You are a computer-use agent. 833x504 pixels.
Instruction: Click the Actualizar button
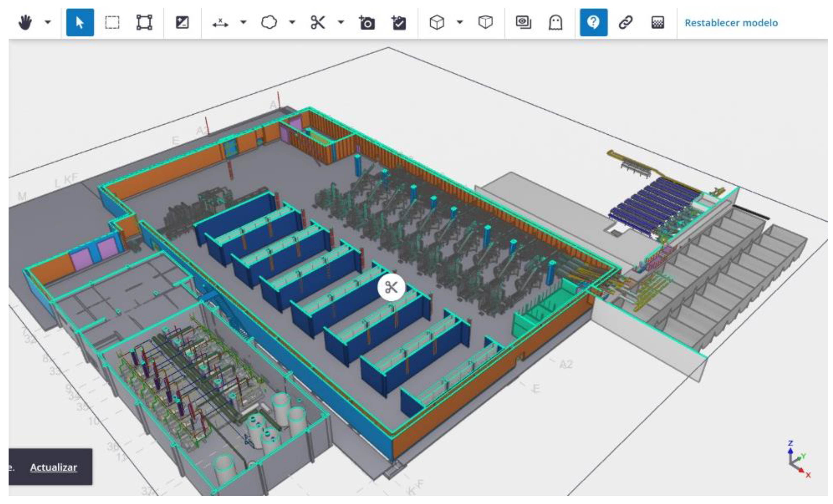tap(53, 467)
